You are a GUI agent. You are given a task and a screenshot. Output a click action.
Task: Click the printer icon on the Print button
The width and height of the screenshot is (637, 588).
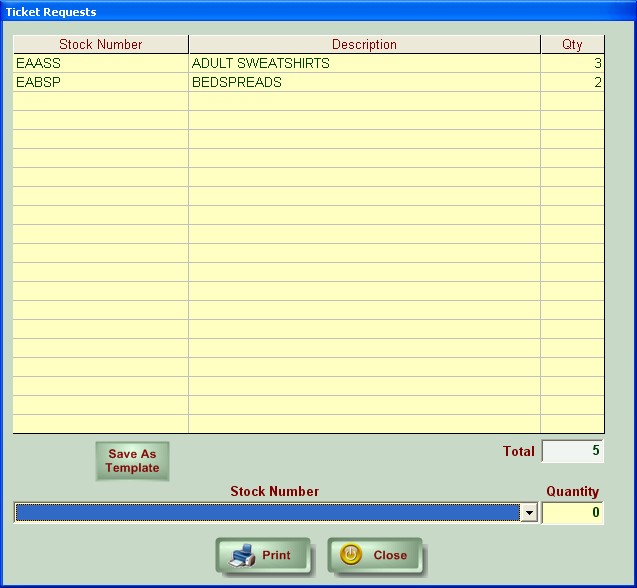coord(242,555)
